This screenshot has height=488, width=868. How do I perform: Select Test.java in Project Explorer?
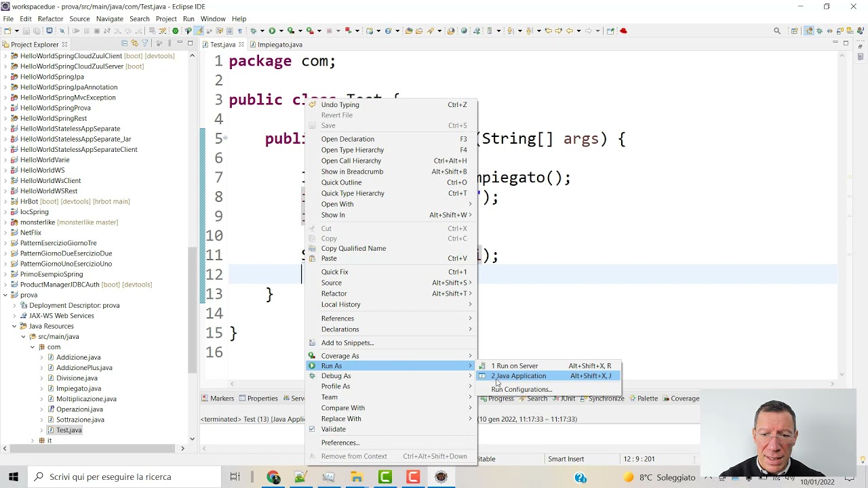pos(68,430)
